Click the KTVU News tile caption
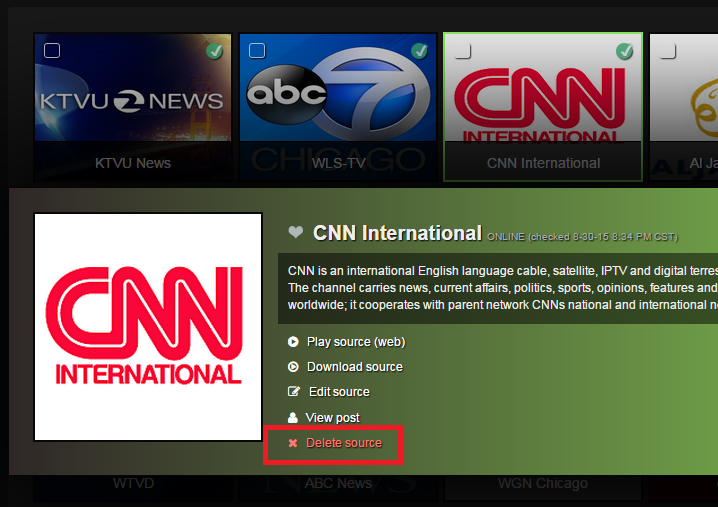 coord(133,163)
